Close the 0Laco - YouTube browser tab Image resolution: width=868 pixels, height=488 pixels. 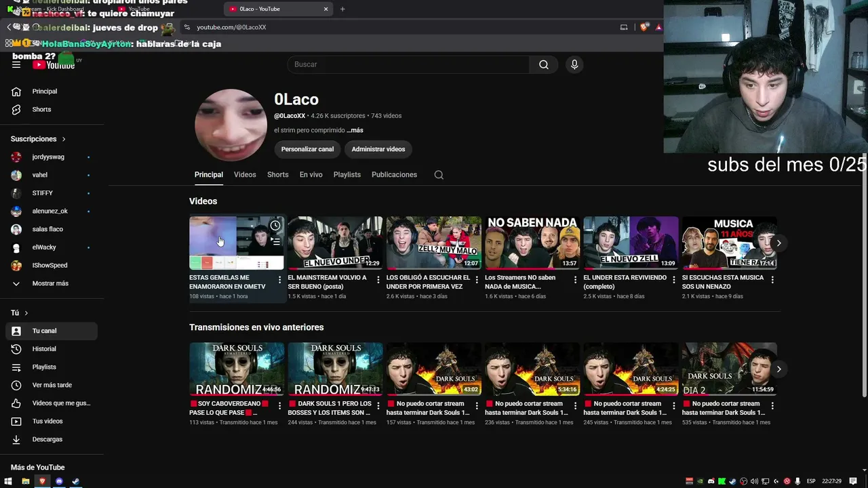[x=325, y=9]
